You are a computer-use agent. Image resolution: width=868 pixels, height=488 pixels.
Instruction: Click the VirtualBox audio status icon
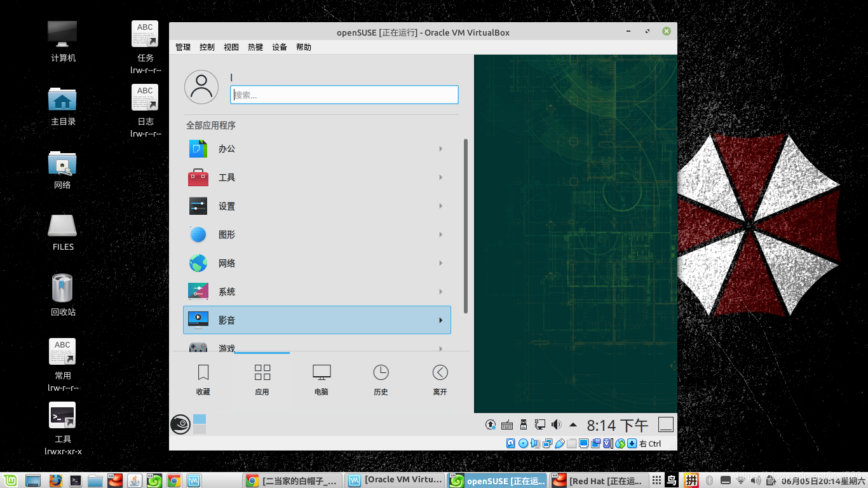535,444
